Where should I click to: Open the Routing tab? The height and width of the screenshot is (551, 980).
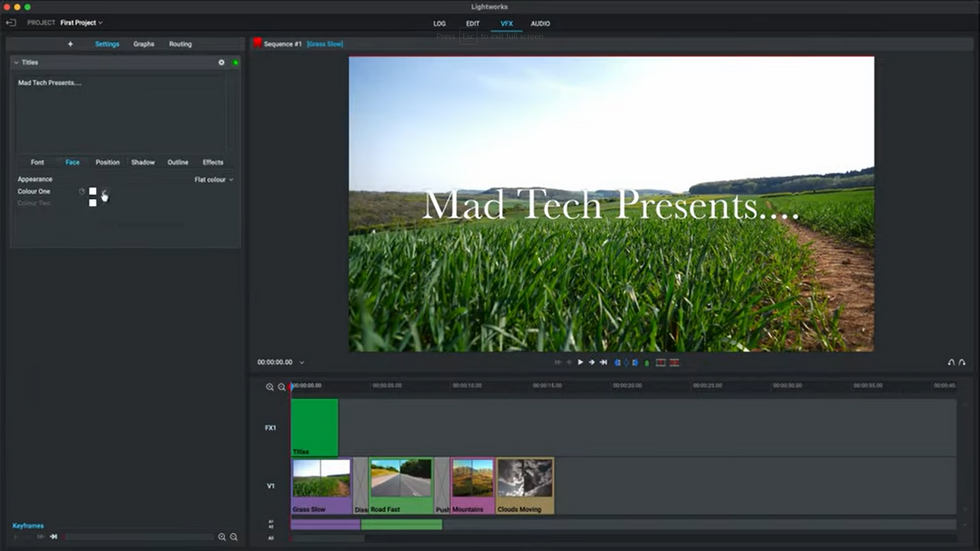point(180,44)
